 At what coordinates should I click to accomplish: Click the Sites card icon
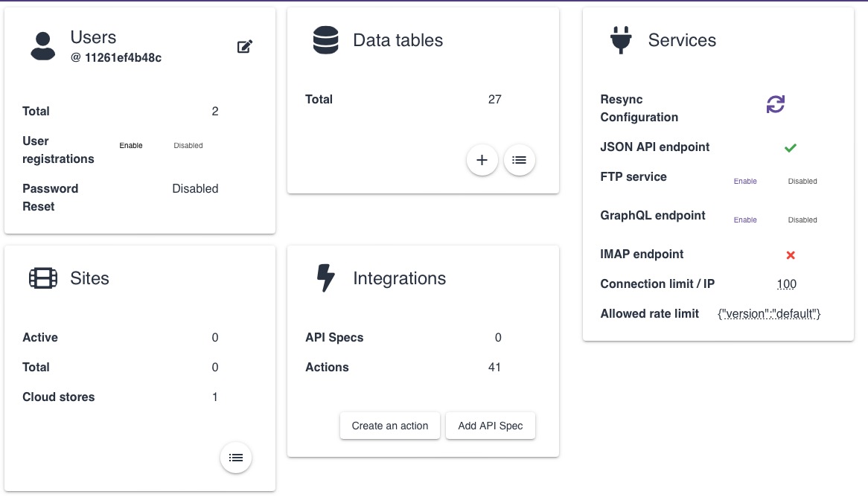(43, 278)
